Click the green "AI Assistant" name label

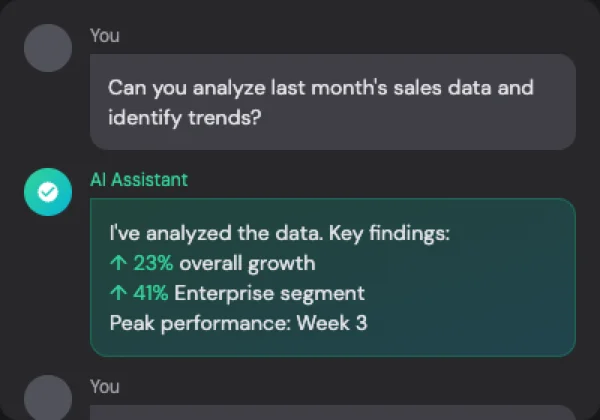(x=139, y=180)
